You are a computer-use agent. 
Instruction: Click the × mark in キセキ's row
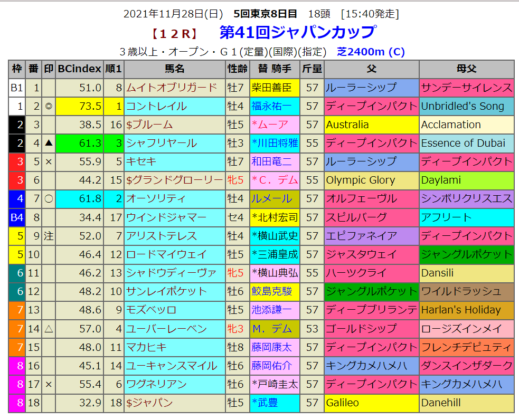(x=49, y=162)
